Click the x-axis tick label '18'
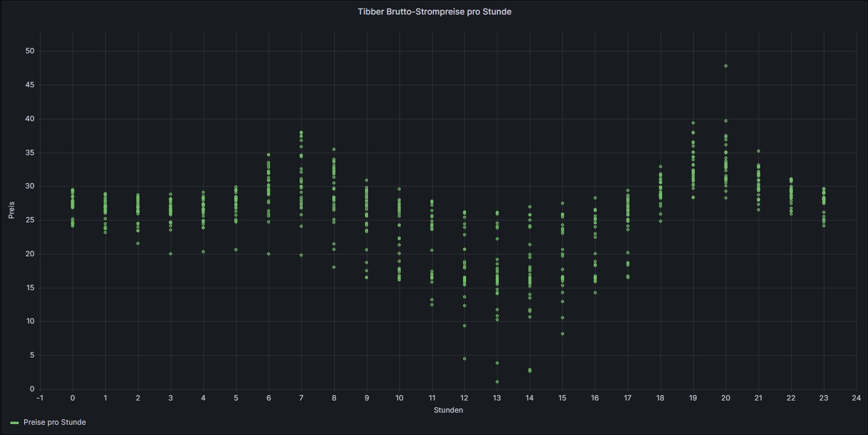Screen dimensions: 868x435 click(x=660, y=398)
